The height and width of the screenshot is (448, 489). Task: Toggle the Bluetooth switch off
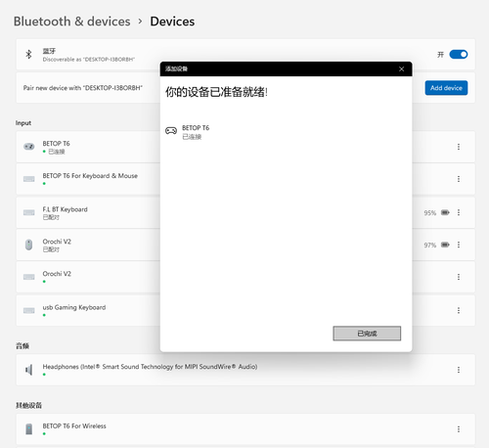click(x=459, y=54)
